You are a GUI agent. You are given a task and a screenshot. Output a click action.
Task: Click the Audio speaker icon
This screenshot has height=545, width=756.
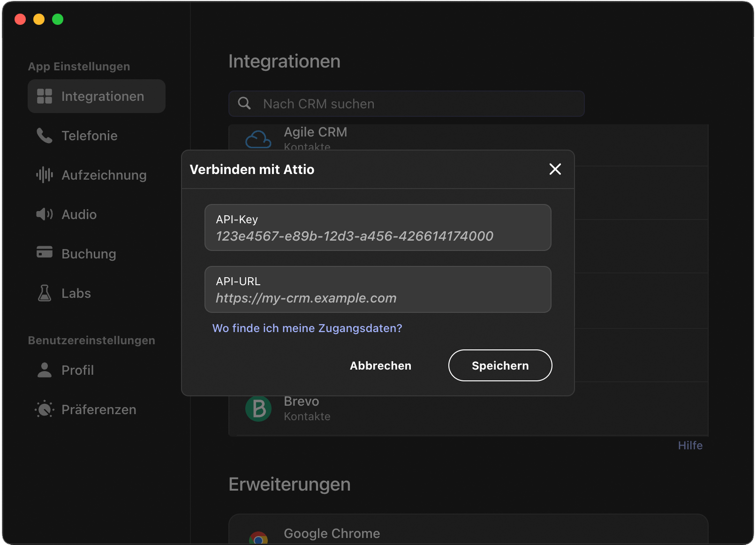point(45,214)
